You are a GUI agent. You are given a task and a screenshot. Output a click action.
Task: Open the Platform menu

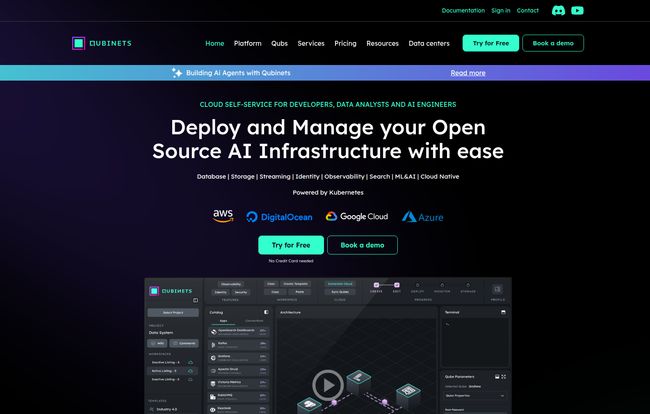[x=247, y=43]
